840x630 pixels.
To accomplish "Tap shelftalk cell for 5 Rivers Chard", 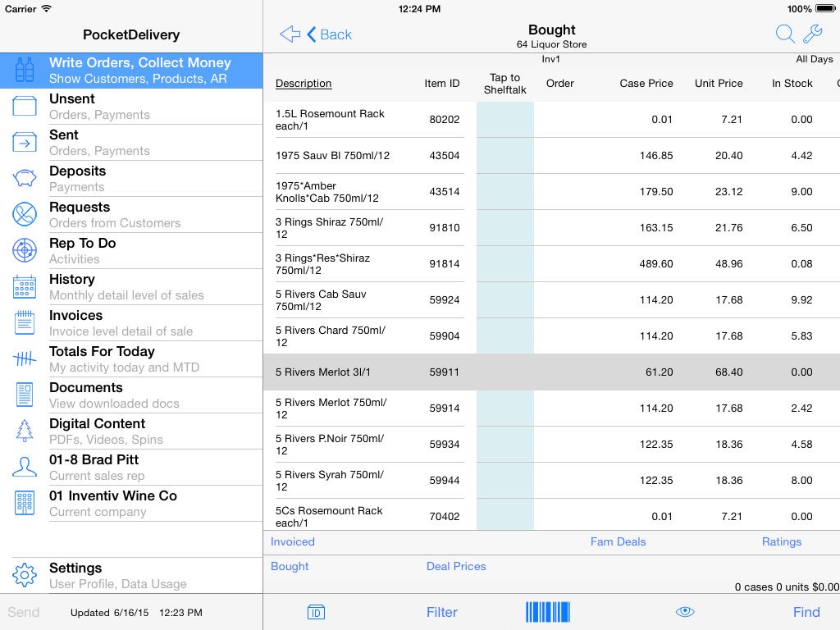I will (505, 336).
